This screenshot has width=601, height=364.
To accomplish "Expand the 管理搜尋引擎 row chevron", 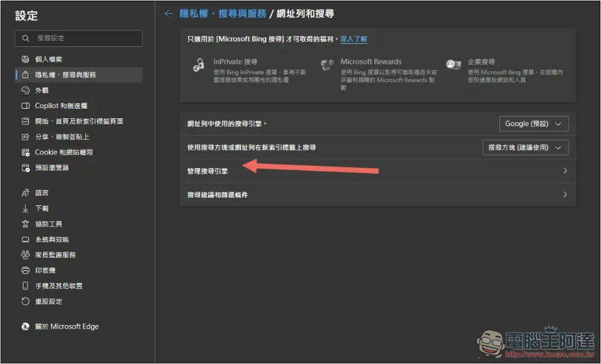I will [x=565, y=171].
